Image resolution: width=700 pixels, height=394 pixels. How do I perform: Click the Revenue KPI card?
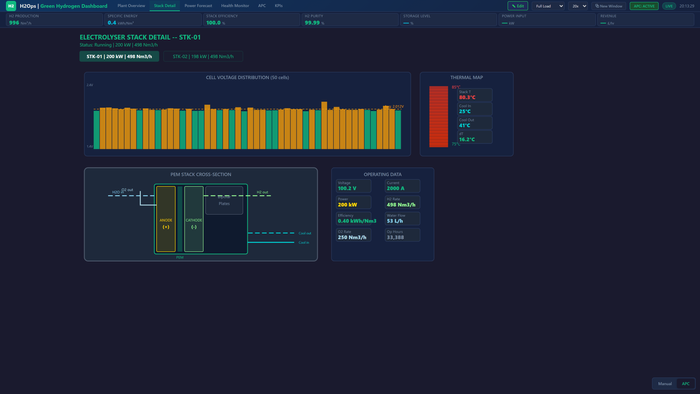[646, 20]
